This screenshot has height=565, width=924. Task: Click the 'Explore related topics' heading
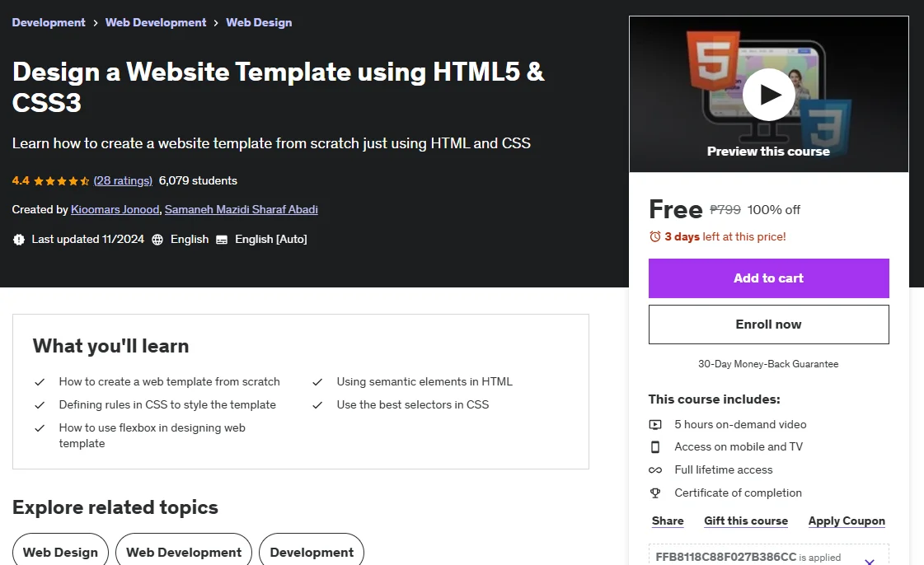pyautogui.click(x=115, y=507)
